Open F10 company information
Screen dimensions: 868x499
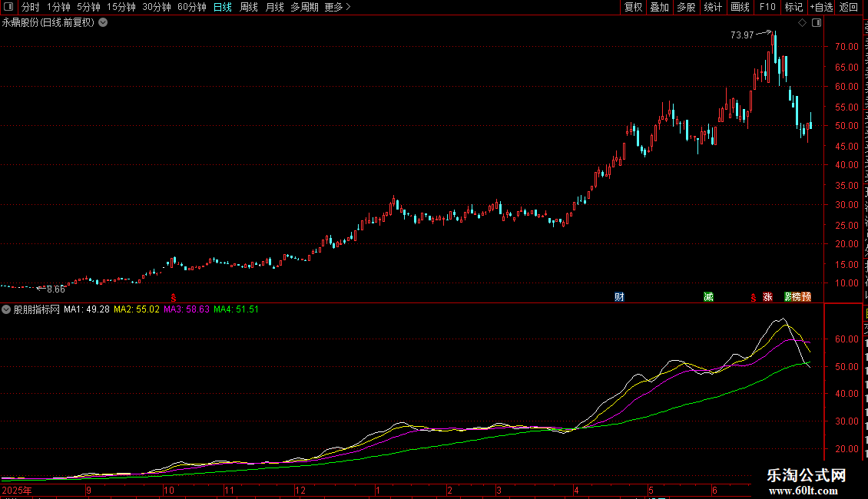point(767,7)
